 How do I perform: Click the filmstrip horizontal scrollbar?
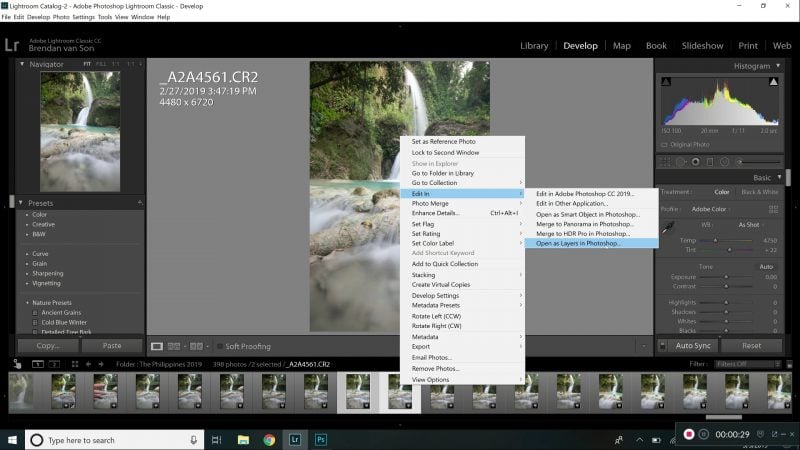pyautogui.click(x=723, y=417)
